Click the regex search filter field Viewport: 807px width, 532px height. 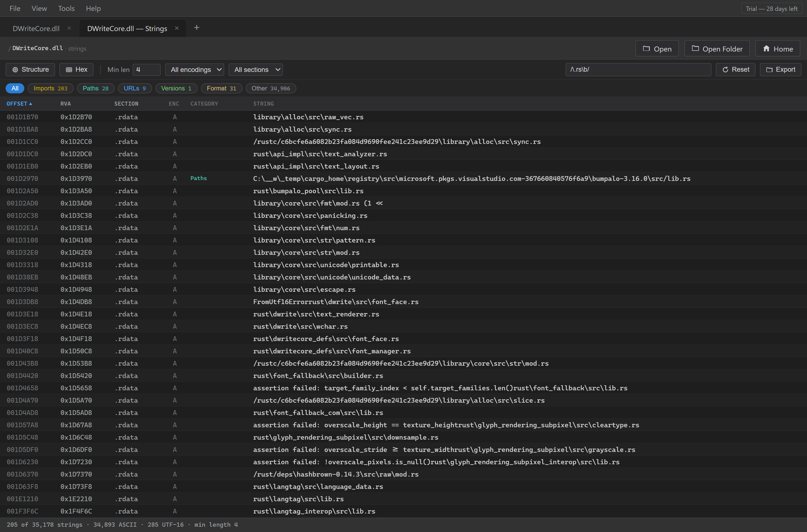pyautogui.click(x=638, y=69)
